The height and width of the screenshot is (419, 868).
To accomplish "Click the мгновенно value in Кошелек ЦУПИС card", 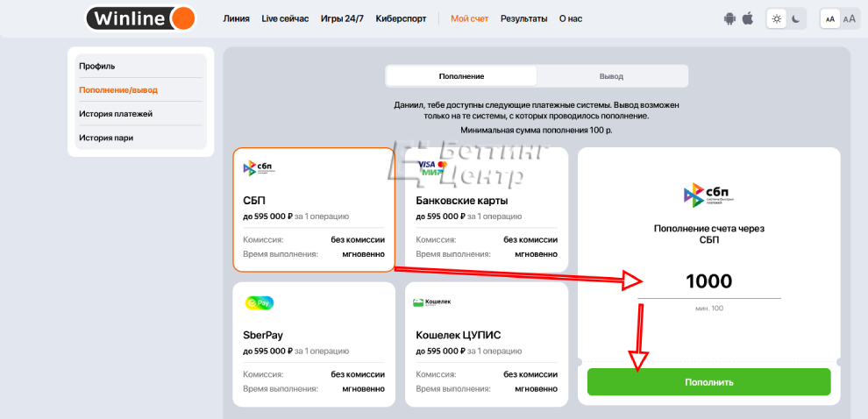I will 536,388.
